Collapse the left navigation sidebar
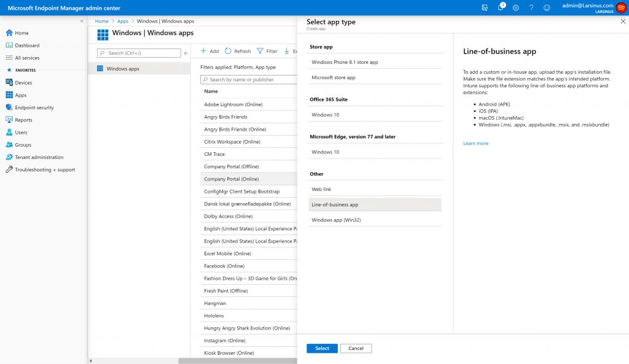 [x=82, y=21]
